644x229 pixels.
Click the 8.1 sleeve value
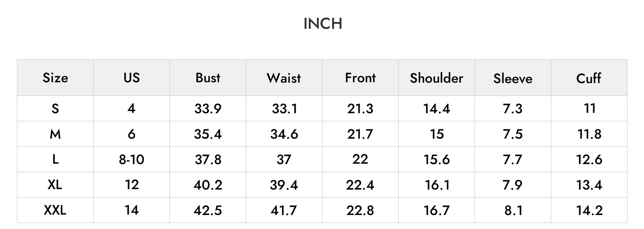(x=513, y=210)
